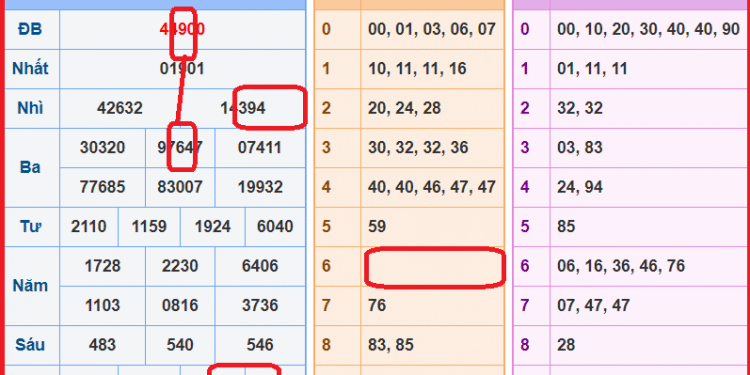Select second prize number 42632

click(120, 109)
